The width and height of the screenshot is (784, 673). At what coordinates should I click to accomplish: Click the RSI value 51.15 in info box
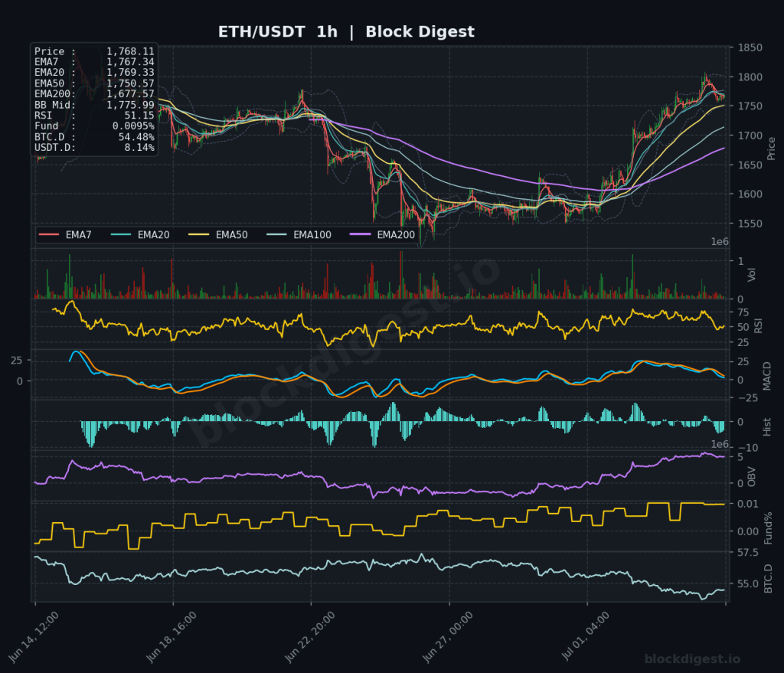139,116
